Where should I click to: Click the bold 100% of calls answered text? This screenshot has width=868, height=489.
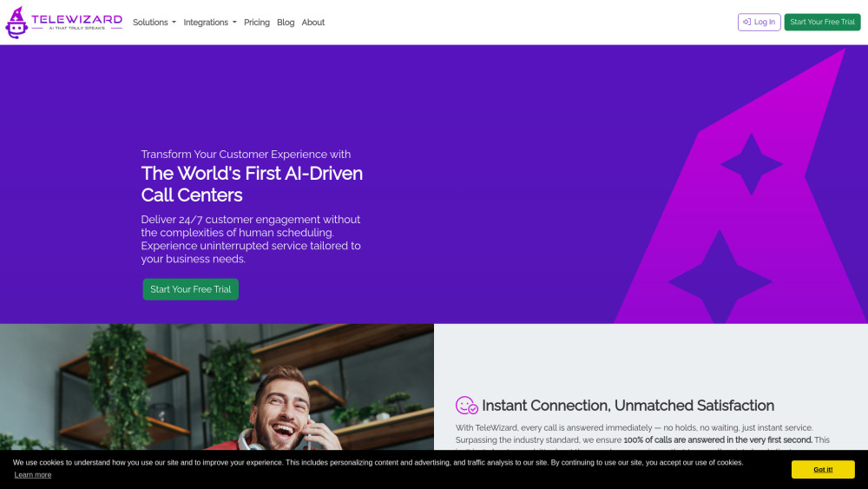[718, 440]
